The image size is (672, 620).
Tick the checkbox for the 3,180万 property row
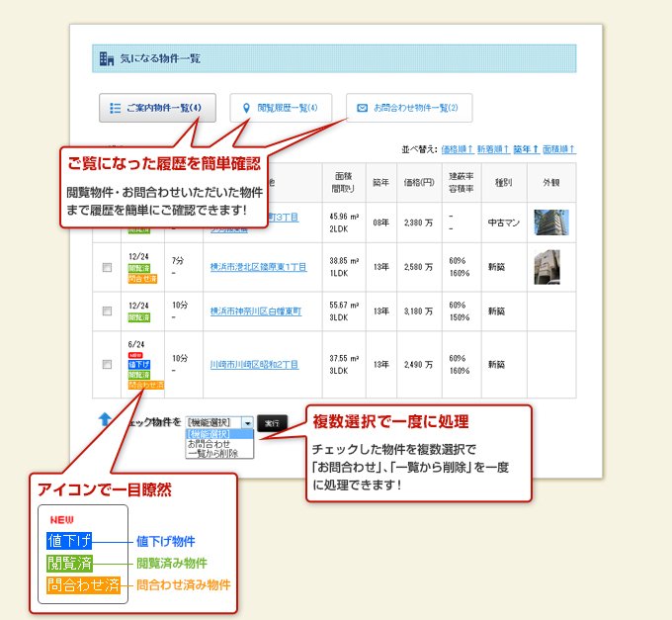(107, 311)
